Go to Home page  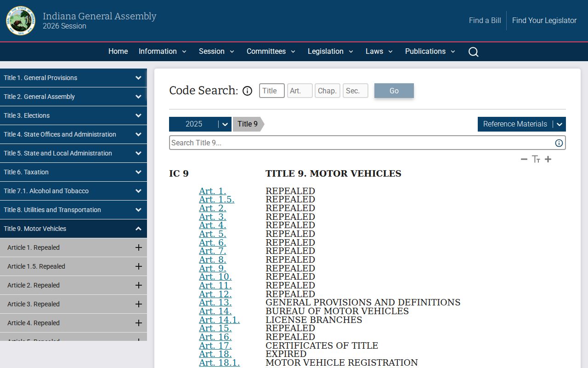(118, 52)
